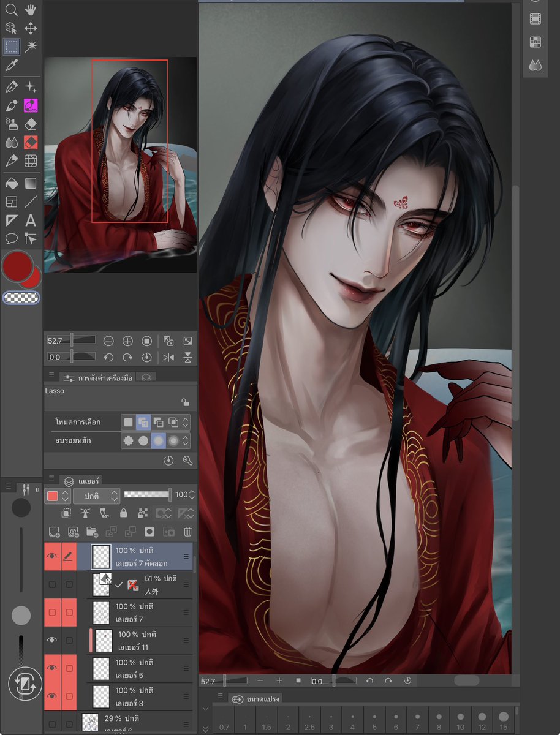This screenshot has width=560, height=735.
Task: Switch to the เลเยอร์ tab
Action: [x=81, y=481]
